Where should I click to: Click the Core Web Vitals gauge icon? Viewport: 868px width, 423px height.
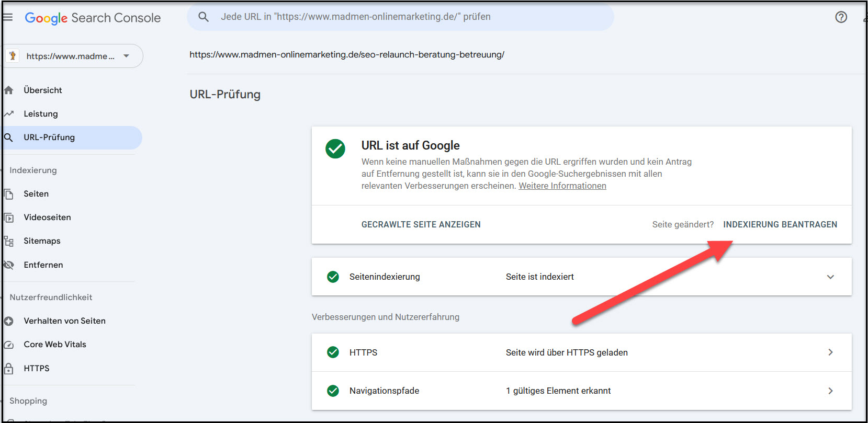click(x=8, y=345)
